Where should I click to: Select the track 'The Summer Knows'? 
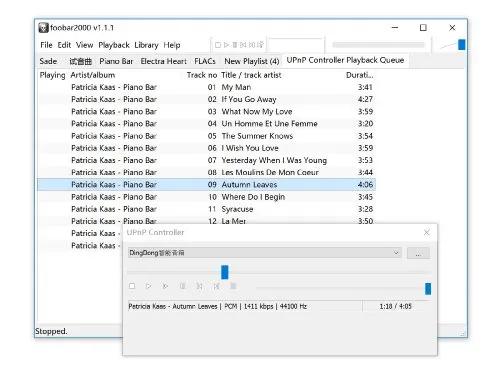point(207,136)
